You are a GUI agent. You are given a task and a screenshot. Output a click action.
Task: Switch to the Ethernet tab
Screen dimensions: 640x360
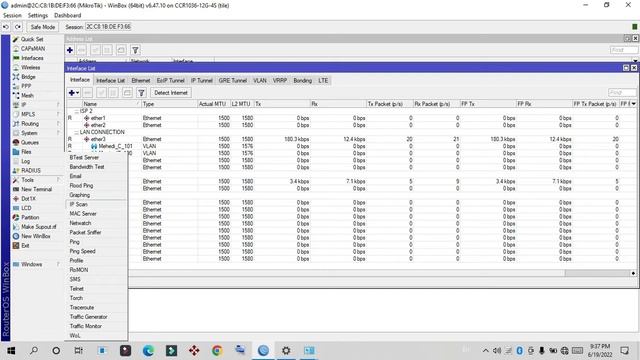(141, 80)
